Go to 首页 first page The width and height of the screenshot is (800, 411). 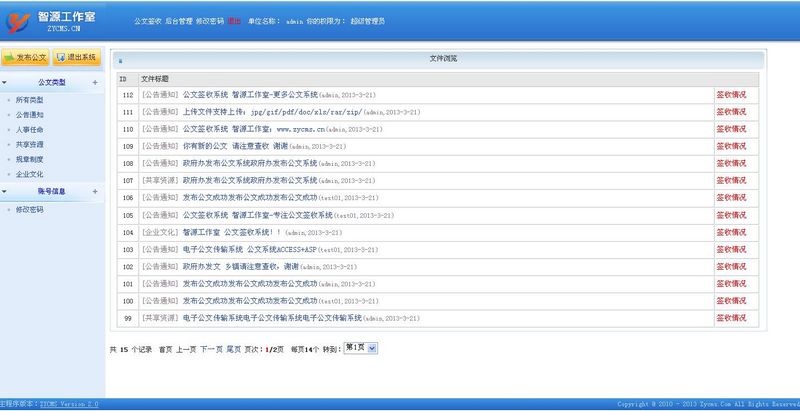[x=166, y=350]
